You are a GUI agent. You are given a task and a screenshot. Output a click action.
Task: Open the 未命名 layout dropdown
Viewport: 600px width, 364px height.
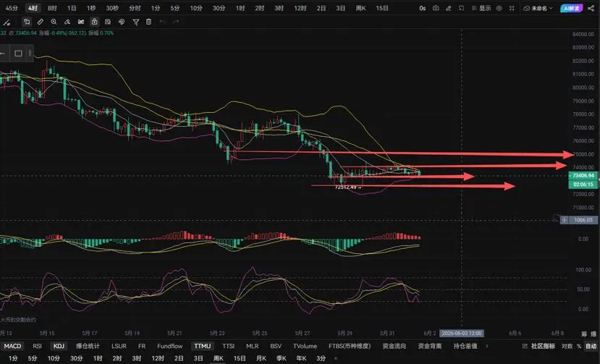(x=538, y=8)
